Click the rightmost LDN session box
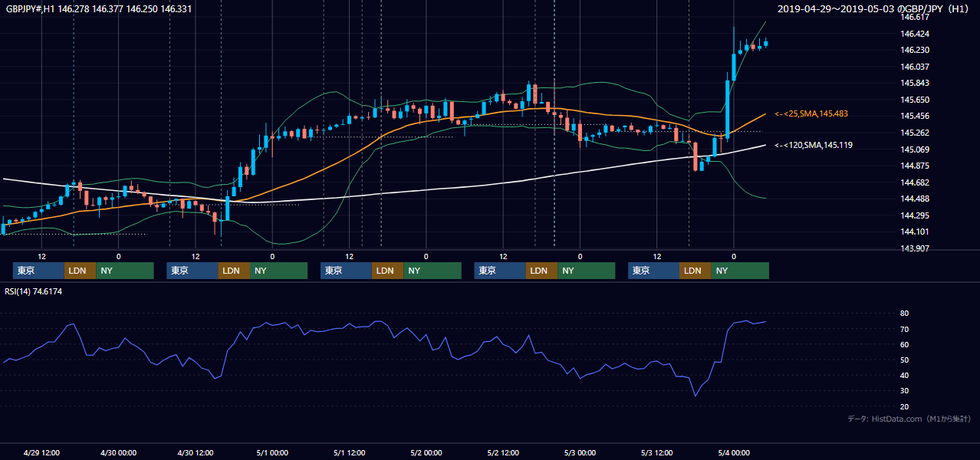Screen dimensions: 980x460 (695, 271)
